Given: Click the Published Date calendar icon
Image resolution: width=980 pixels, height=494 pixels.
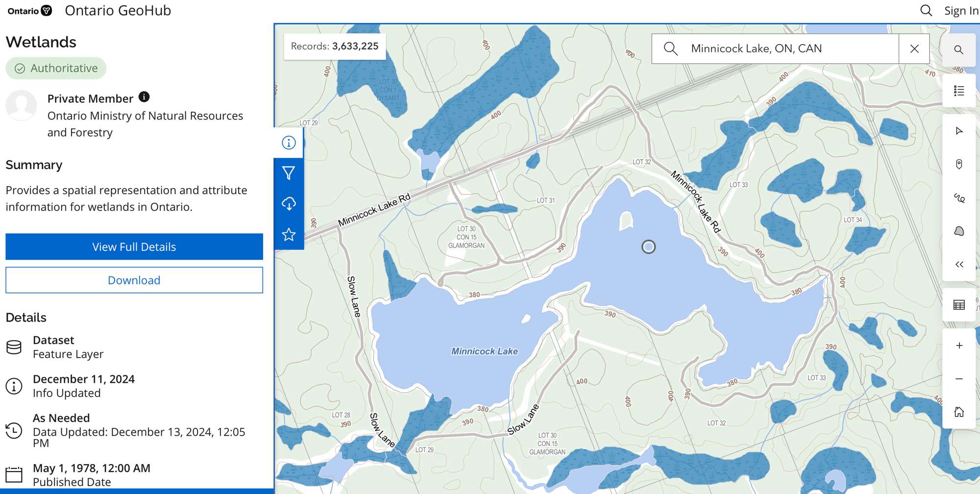Looking at the screenshot, I should tap(14, 475).
